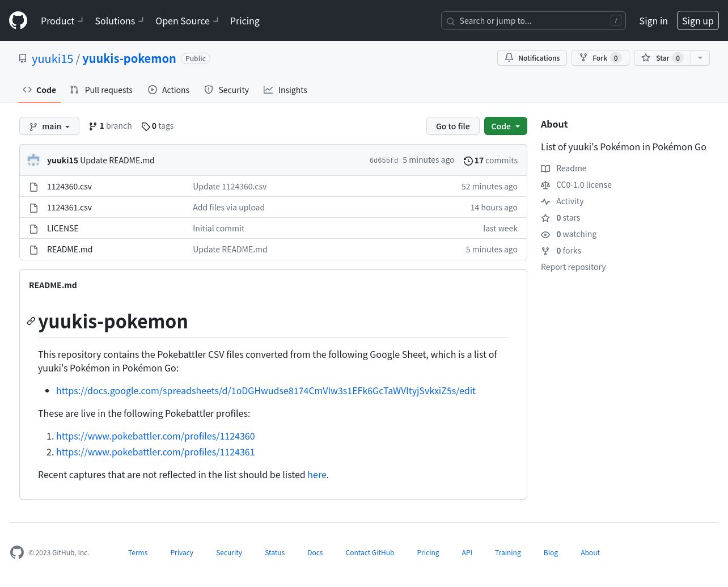Open latest commit message Update README.md
The width and height of the screenshot is (728, 587).
pos(117,161)
